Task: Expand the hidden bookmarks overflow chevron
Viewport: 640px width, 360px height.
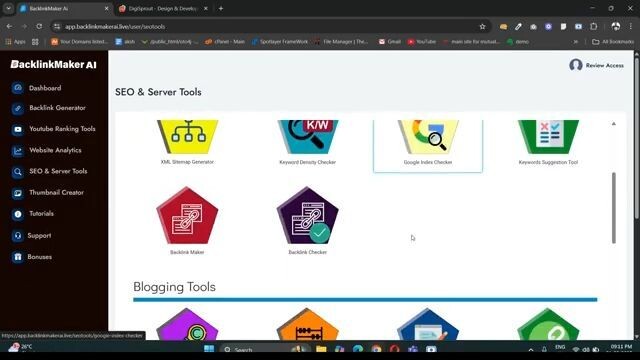Action: click(576, 42)
